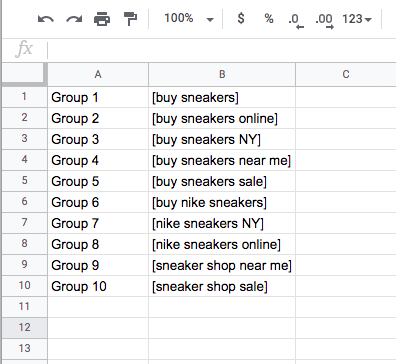Select the Paint format roller icon

(x=130, y=19)
